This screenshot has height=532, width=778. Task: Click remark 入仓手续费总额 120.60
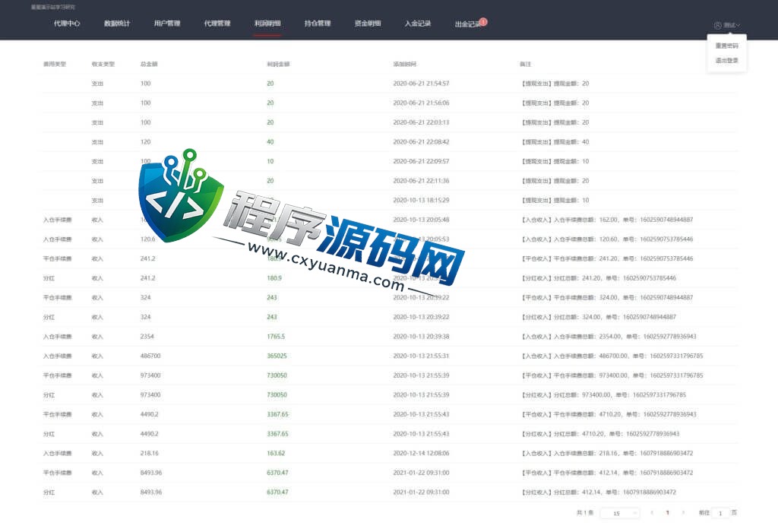click(x=606, y=239)
